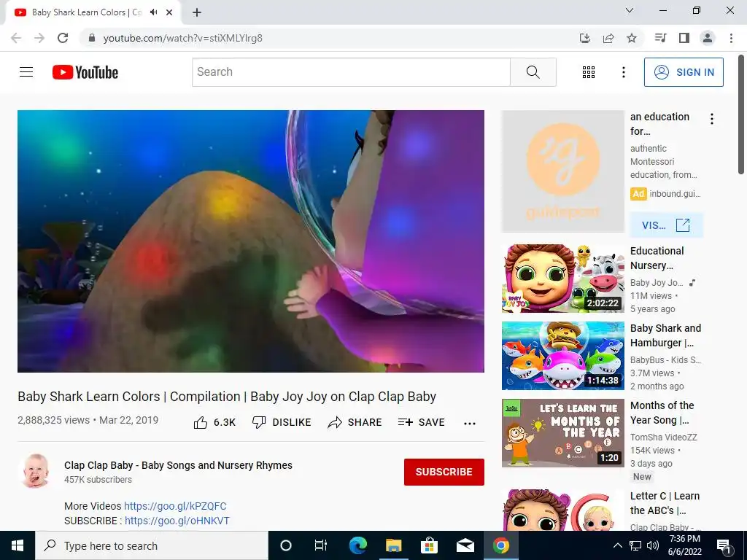This screenshot has height=560, width=747.
Task: Open Mail app from taskbar
Action: pyautogui.click(x=465, y=545)
